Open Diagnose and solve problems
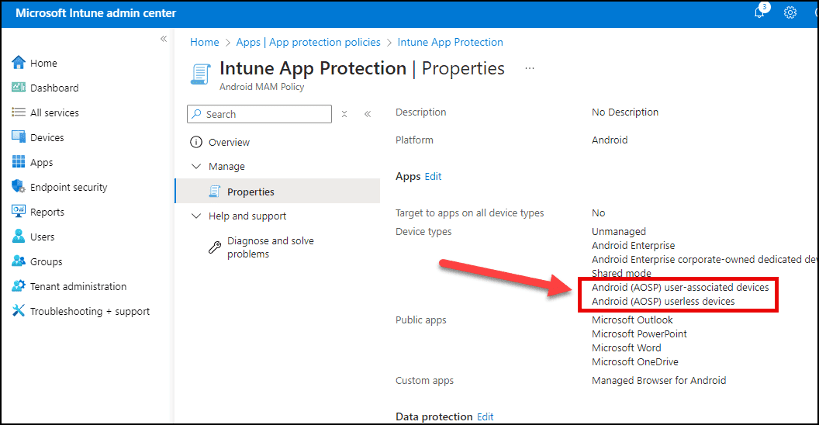 click(x=269, y=247)
